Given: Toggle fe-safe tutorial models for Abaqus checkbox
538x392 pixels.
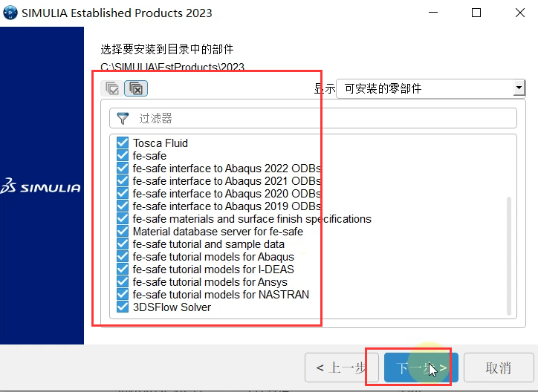Looking at the screenshot, I should point(123,257).
